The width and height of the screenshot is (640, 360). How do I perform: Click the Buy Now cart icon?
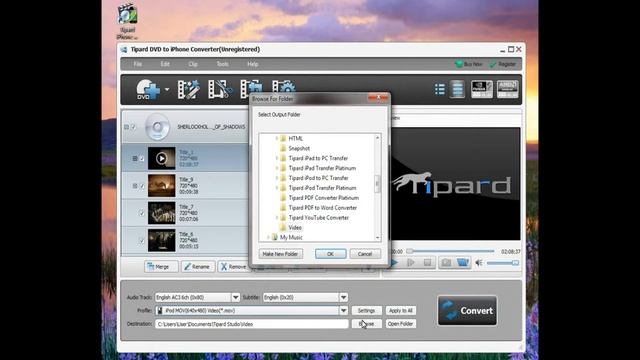pyautogui.click(x=459, y=64)
